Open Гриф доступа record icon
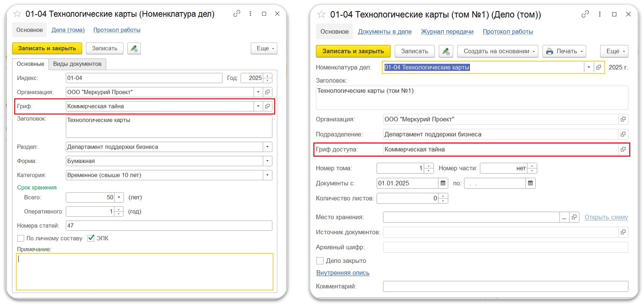Screen dimensions: 644x306 point(623,149)
